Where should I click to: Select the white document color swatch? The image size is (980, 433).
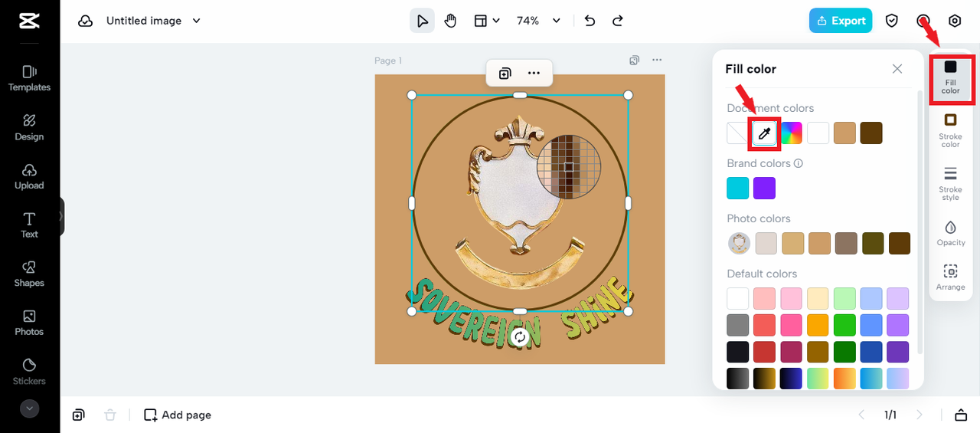(818, 133)
